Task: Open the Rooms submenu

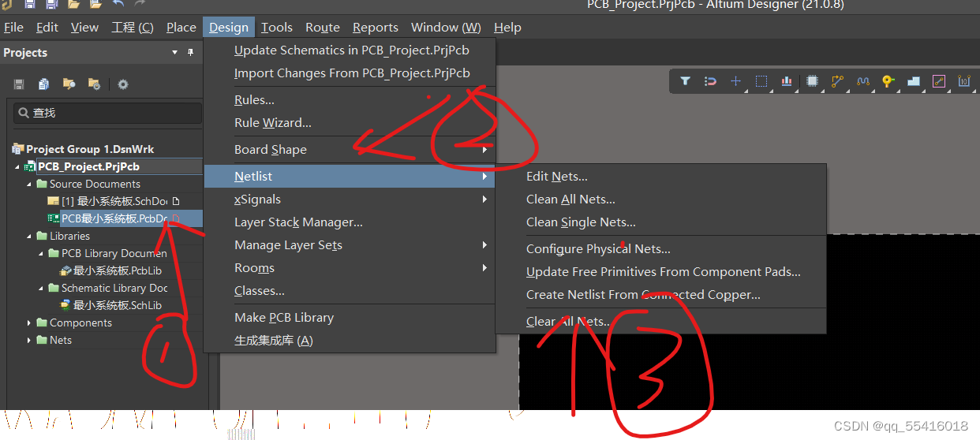Action: 350,268
